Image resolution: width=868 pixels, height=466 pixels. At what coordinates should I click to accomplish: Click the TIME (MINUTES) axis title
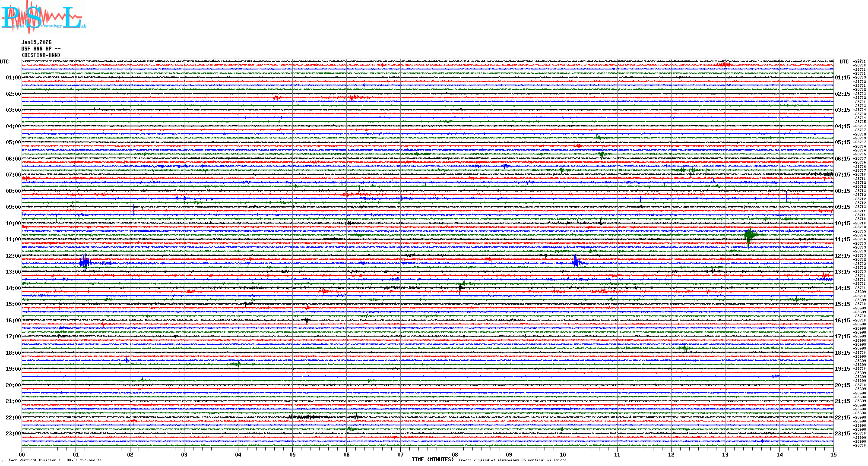tap(433, 460)
